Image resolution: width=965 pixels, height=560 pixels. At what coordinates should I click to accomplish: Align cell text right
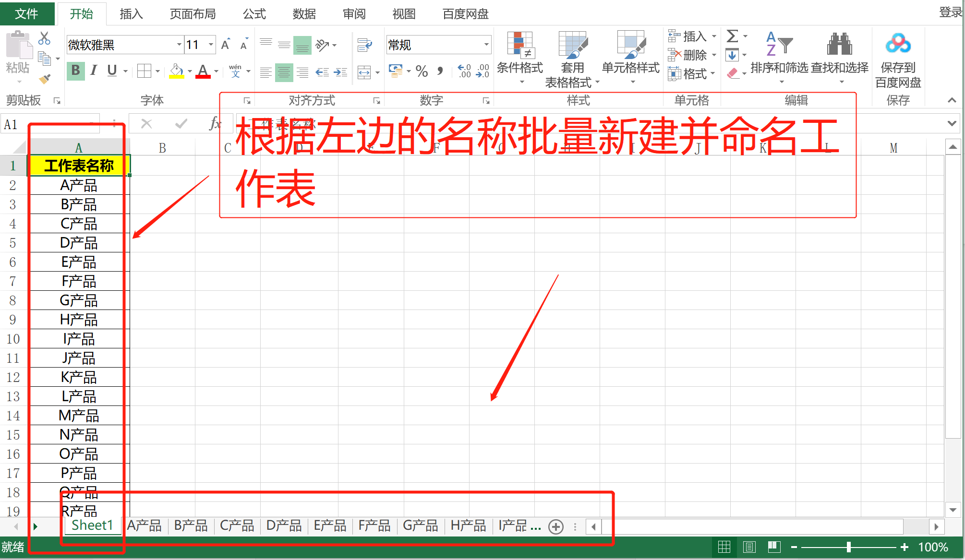point(302,72)
